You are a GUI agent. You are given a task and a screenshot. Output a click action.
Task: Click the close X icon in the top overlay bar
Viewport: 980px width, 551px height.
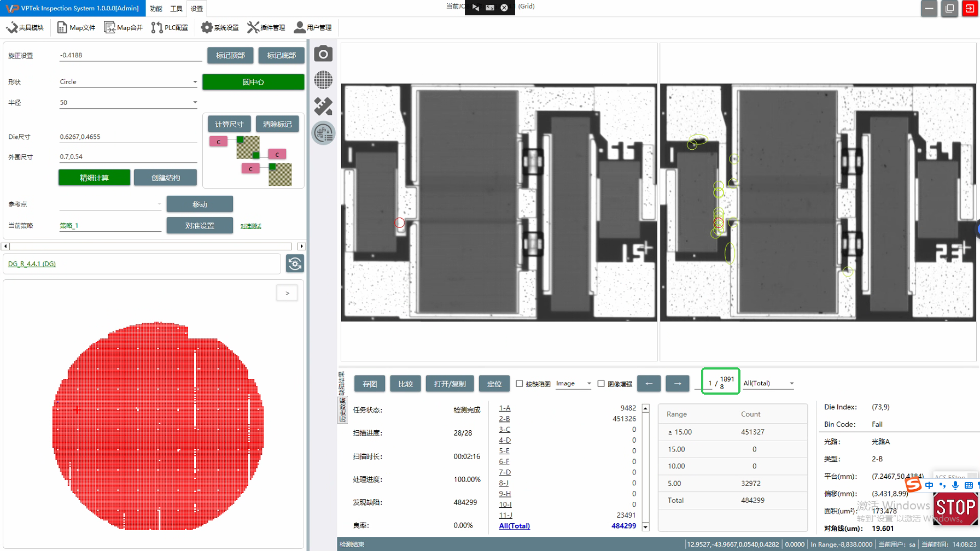click(504, 8)
